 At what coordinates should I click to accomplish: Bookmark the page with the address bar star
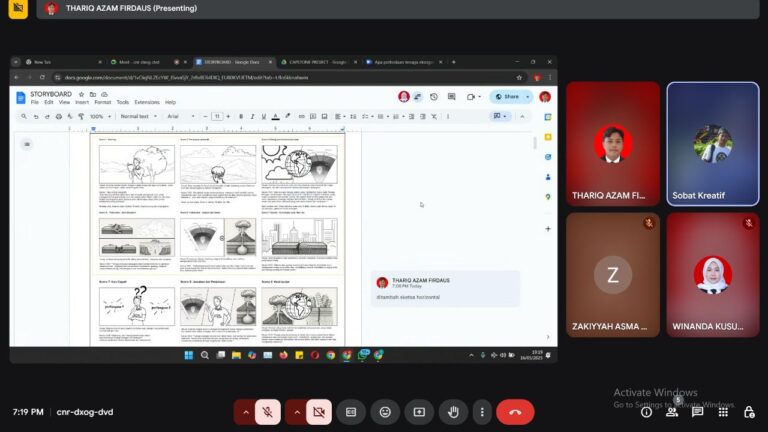[x=519, y=77]
